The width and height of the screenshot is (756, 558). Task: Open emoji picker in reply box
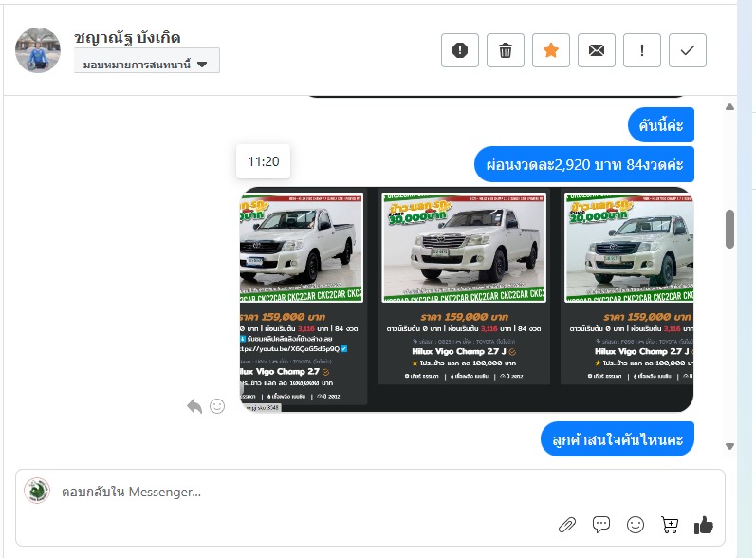click(x=636, y=525)
